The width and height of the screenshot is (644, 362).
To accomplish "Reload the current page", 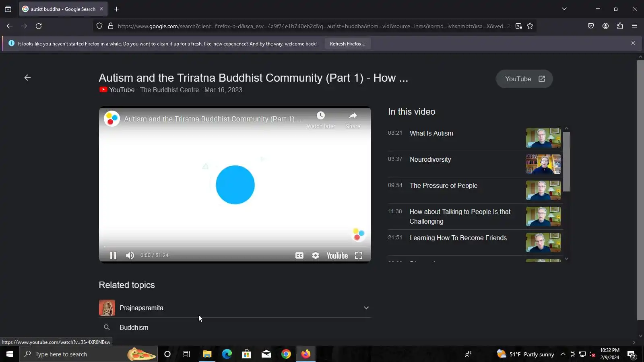I will [x=39, y=26].
